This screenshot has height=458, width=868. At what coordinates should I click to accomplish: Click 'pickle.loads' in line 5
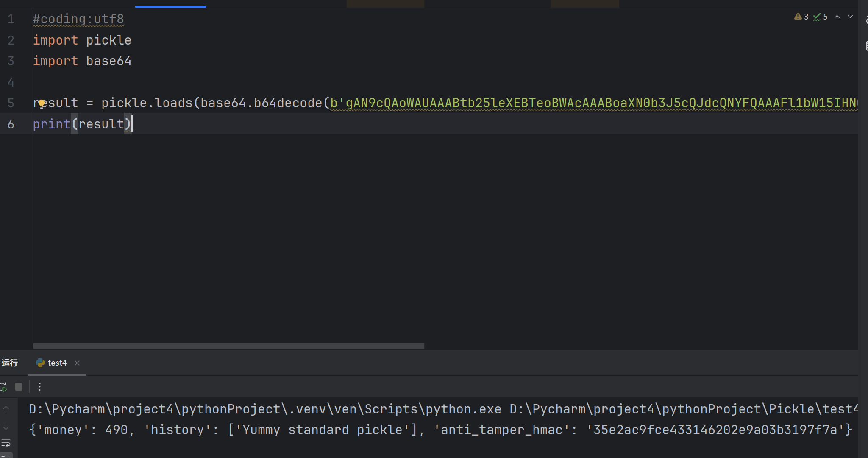147,103
